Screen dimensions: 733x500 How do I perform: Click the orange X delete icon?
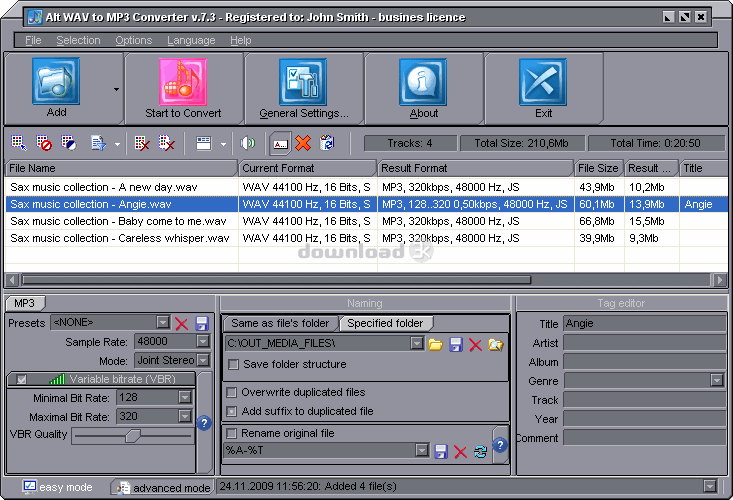tap(303, 143)
